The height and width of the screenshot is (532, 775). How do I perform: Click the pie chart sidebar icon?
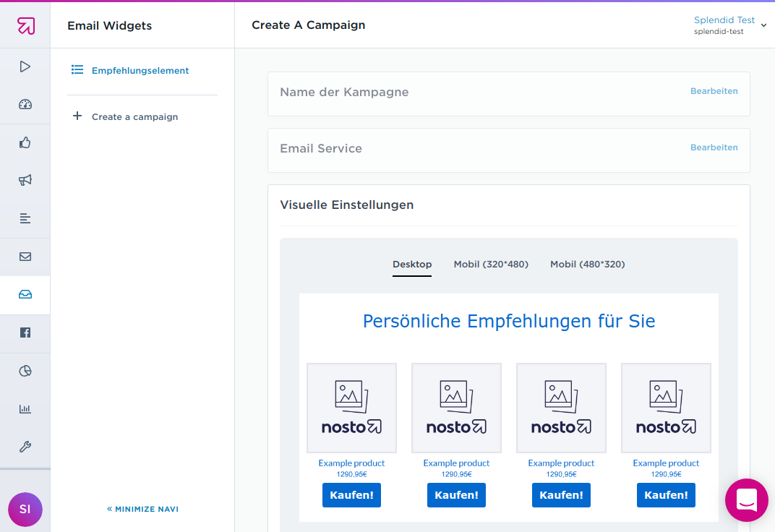25,372
